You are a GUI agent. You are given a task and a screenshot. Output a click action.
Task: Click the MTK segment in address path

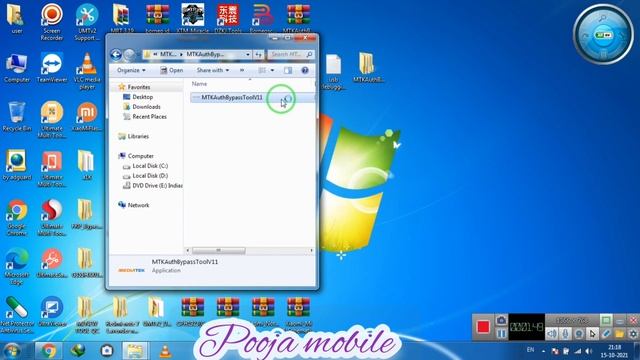point(168,54)
